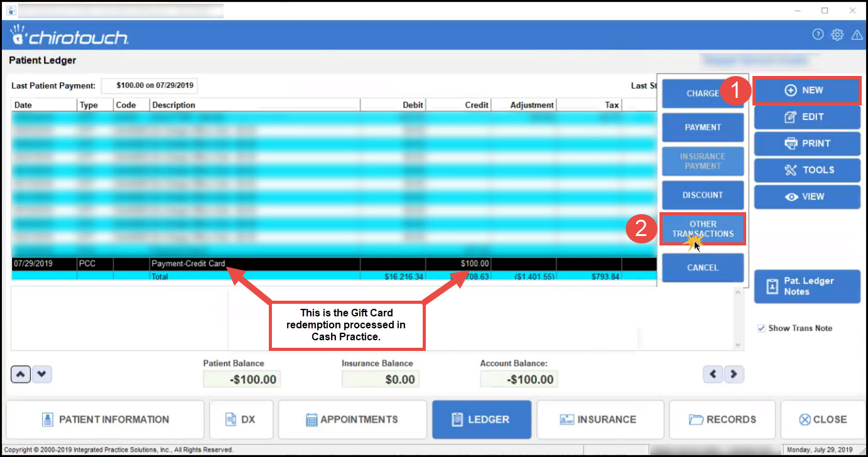
Task: Click the Last Patient Payment field
Action: tap(149, 85)
